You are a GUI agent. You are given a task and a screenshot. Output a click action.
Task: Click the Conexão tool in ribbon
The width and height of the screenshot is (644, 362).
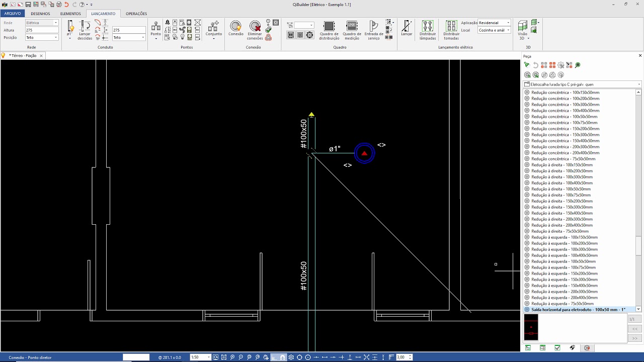click(235, 29)
